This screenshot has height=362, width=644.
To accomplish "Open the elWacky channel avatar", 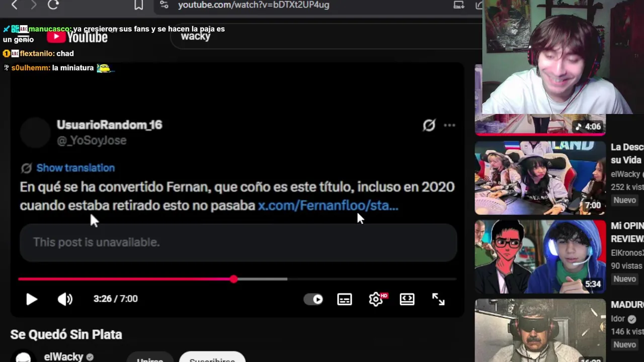I will [x=23, y=356].
